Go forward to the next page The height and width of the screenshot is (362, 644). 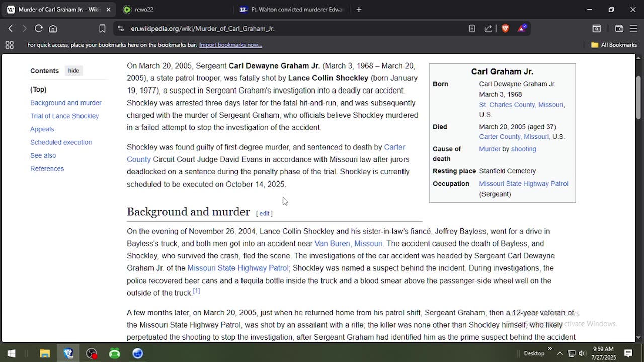click(x=24, y=29)
